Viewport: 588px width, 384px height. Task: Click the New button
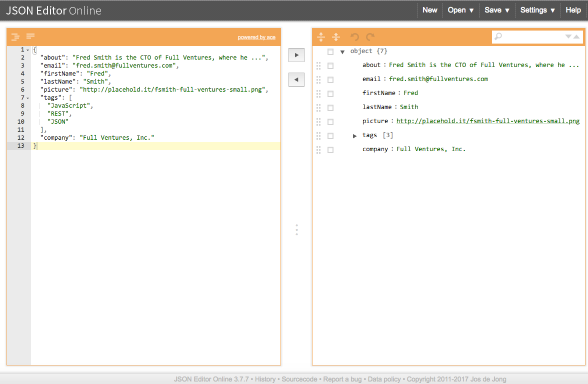click(x=429, y=10)
